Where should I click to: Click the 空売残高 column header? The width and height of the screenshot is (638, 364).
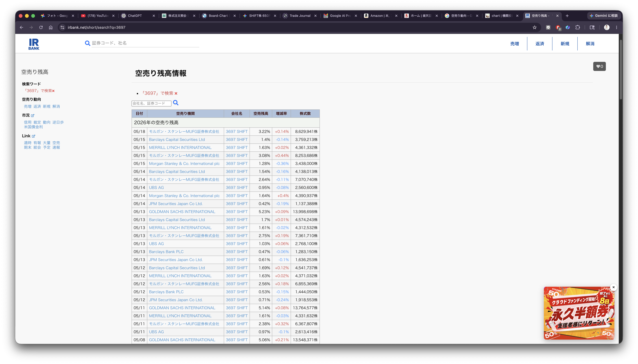click(261, 114)
